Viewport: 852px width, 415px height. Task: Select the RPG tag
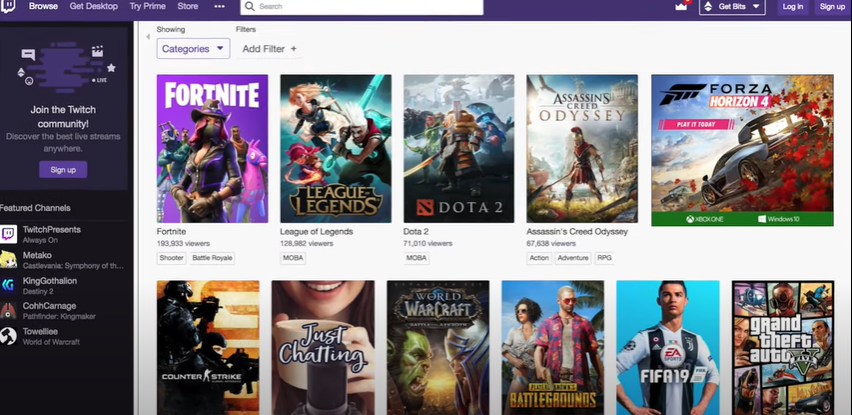604,258
